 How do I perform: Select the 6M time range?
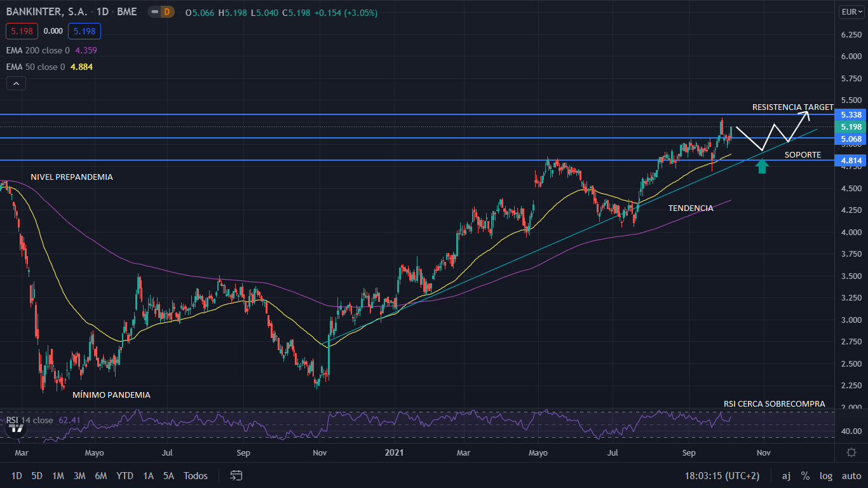click(100, 475)
